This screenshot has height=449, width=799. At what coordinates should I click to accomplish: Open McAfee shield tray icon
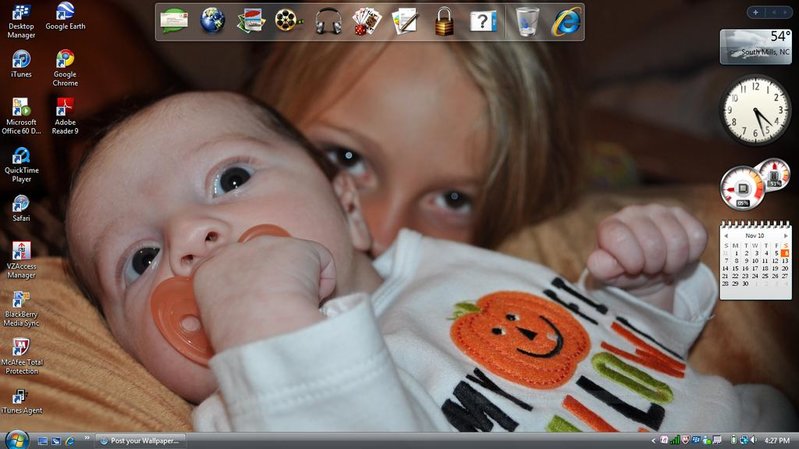pyautogui.click(x=686, y=440)
